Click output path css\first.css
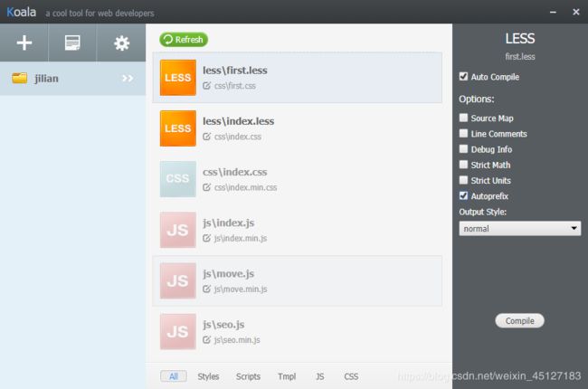The height and width of the screenshot is (389, 588). [235, 86]
